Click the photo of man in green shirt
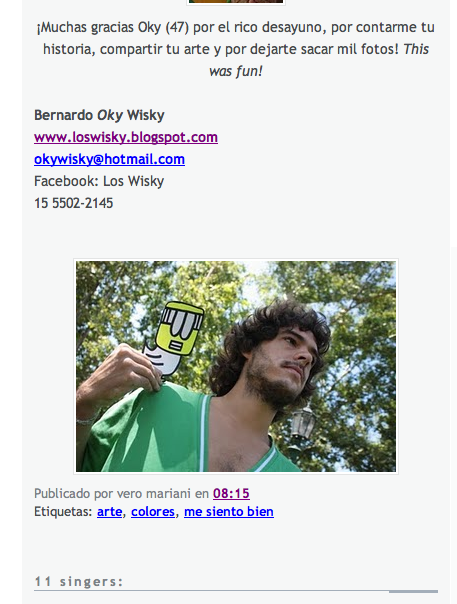This screenshot has width=457, height=604. (236, 366)
